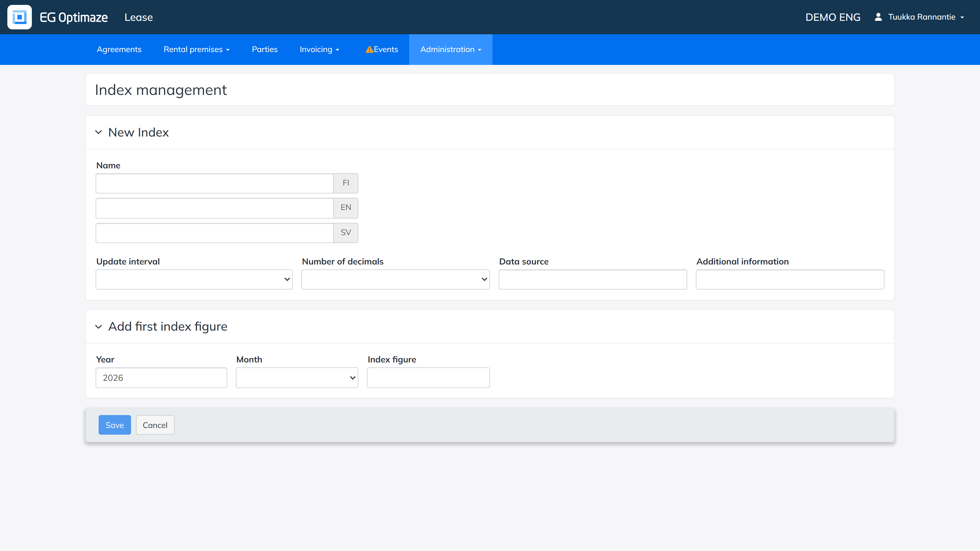Click the user profile icon

[878, 17]
